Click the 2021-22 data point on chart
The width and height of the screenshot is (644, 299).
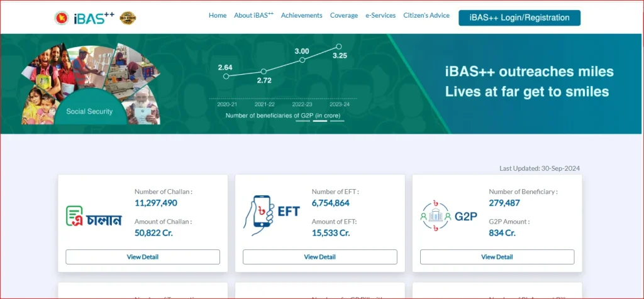(264, 72)
